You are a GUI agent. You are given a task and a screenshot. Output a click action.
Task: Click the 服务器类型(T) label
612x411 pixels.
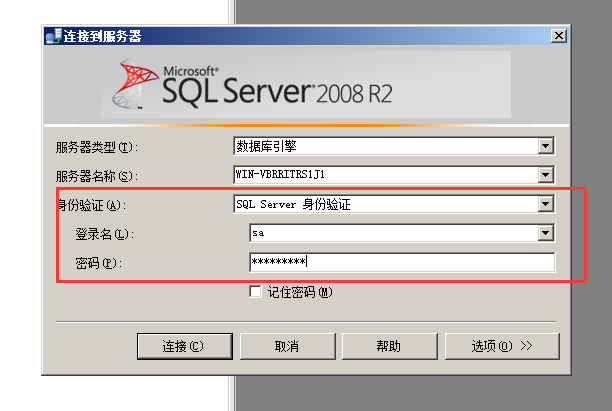click(96, 148)
